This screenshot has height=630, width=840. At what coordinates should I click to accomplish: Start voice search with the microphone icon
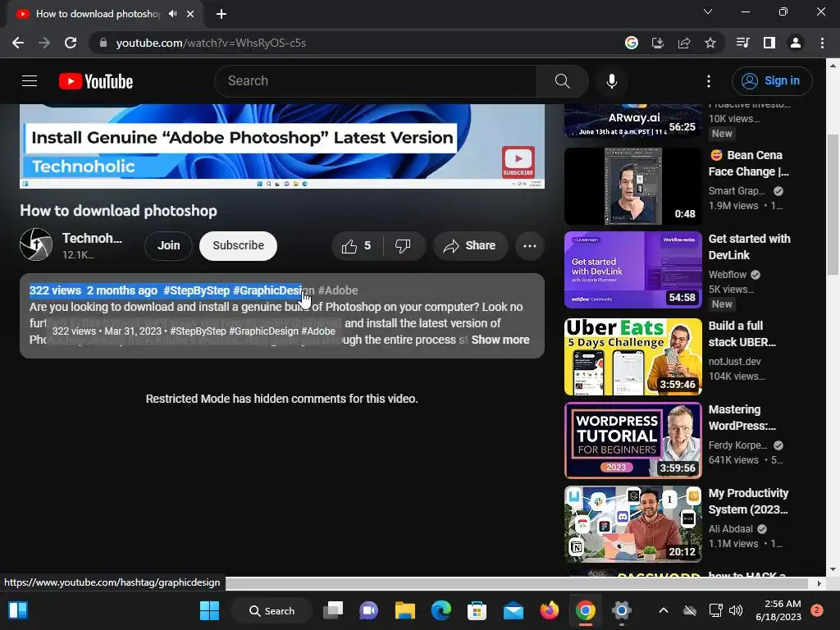[x=611, y=81]
